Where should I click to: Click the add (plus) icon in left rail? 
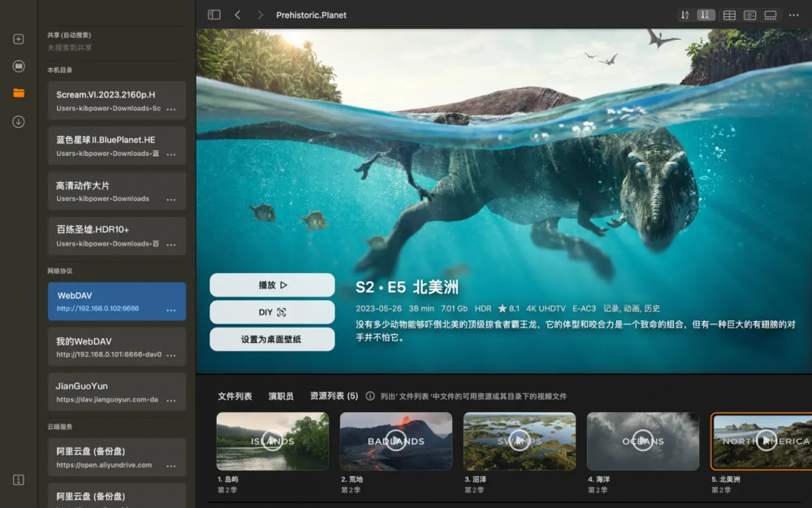click(19, 39)
